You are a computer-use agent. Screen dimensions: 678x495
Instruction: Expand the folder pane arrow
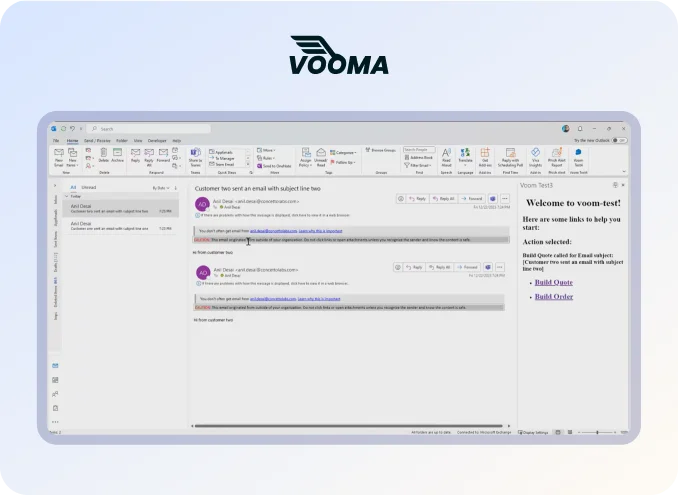coord(55,186)
